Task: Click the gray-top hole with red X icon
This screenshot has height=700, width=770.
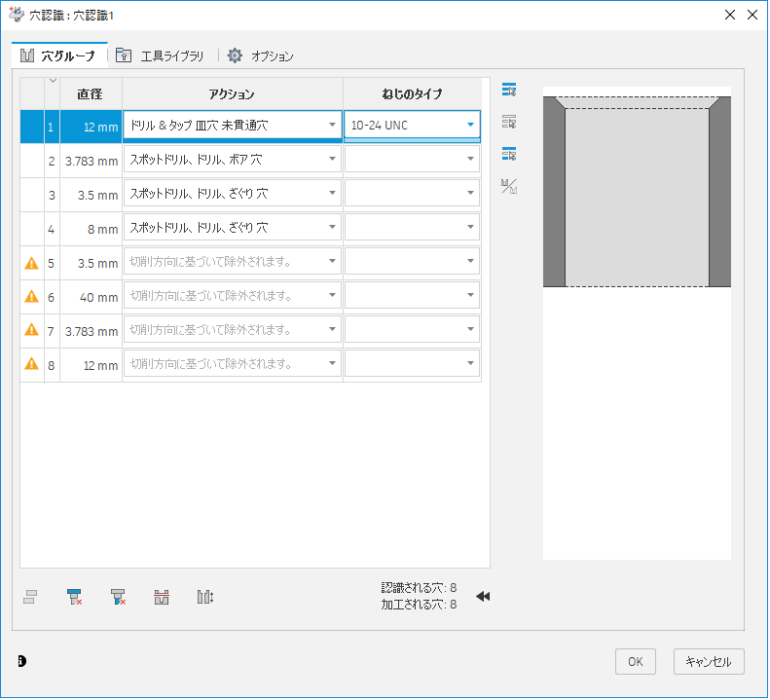Action: tap(118, 598)
